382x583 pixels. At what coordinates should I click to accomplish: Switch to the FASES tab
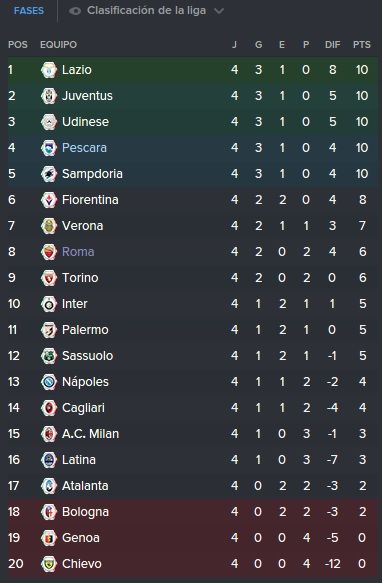pos(29,11)
